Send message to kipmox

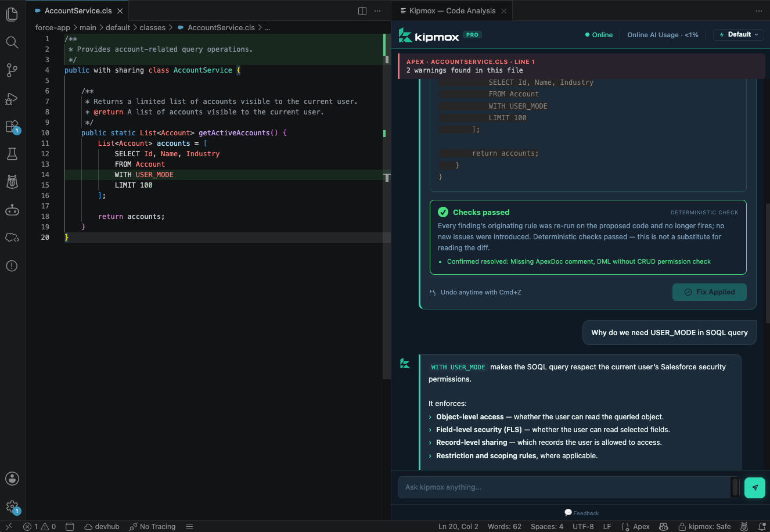coord(755,488)
